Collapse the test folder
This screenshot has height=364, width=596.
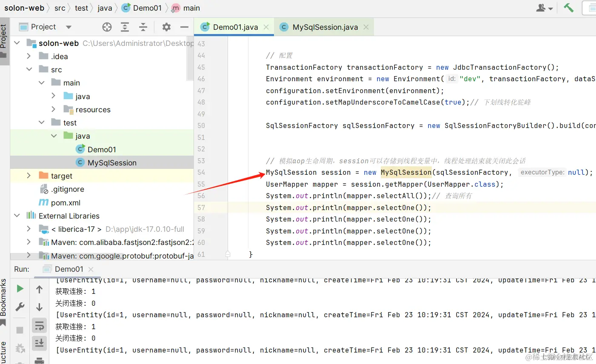[x=41, y=122]
